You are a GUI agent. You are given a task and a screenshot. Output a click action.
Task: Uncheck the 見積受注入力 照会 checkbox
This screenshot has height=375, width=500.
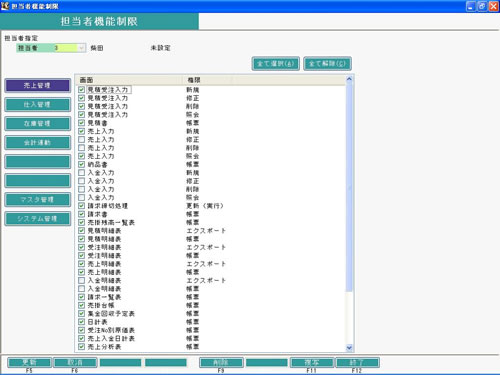click(x=81, y=115)
